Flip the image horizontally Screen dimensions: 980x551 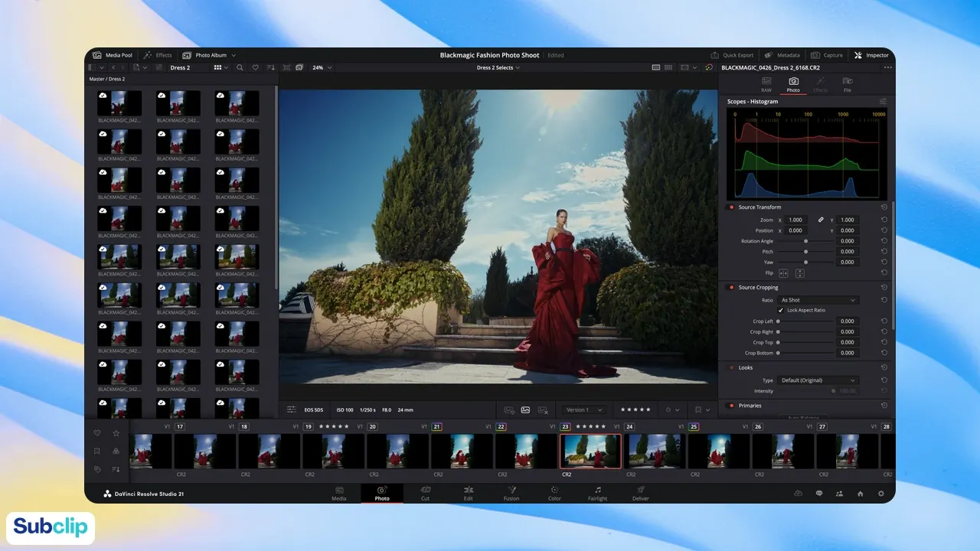(x=783, y=273)
